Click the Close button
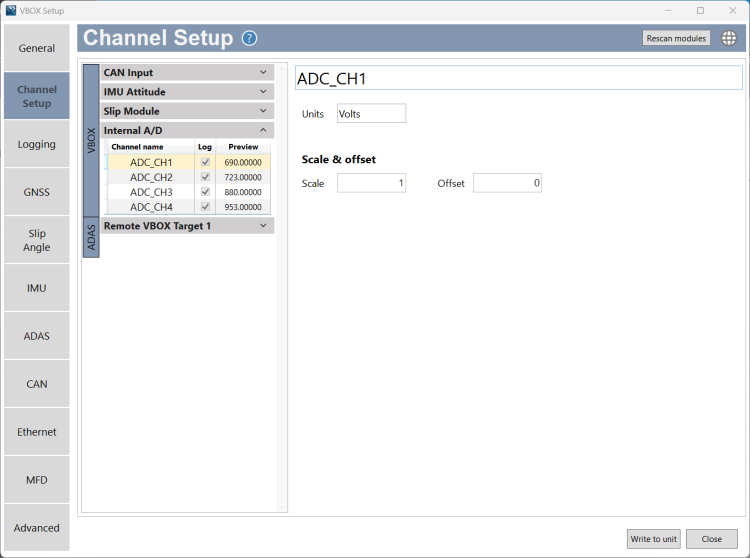 712,539
